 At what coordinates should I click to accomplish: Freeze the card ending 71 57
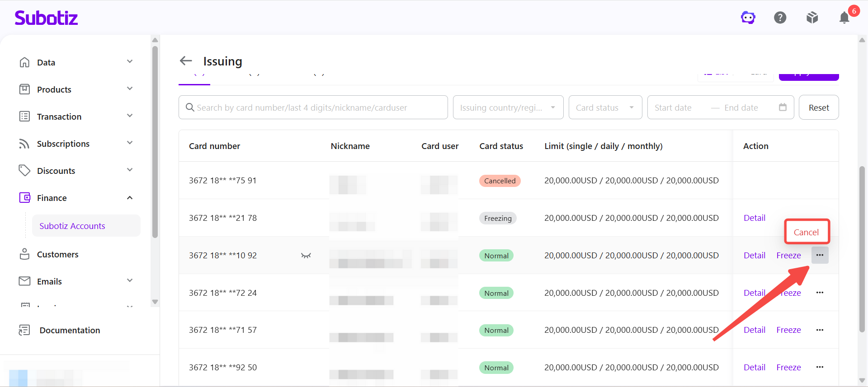[x=788, y=330]
